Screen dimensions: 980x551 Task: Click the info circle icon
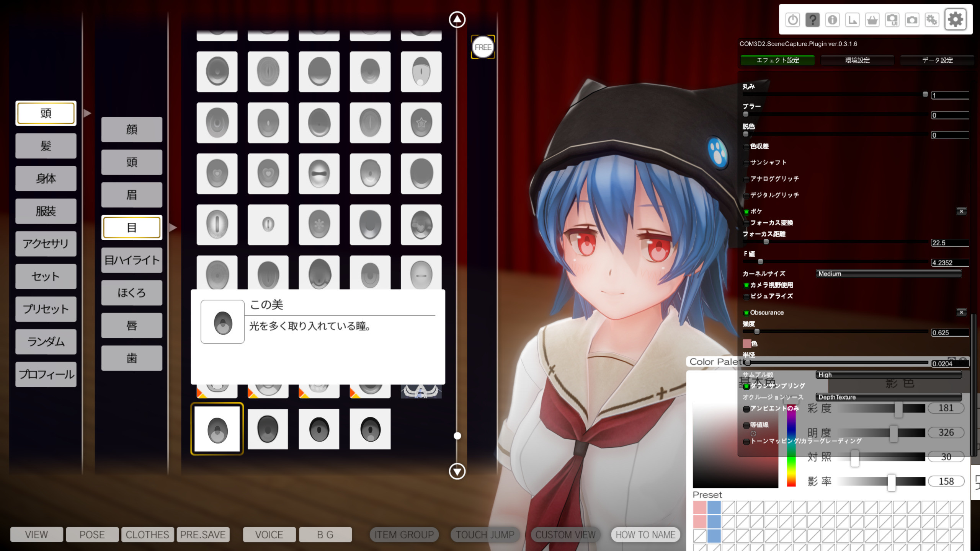point(832,20)
